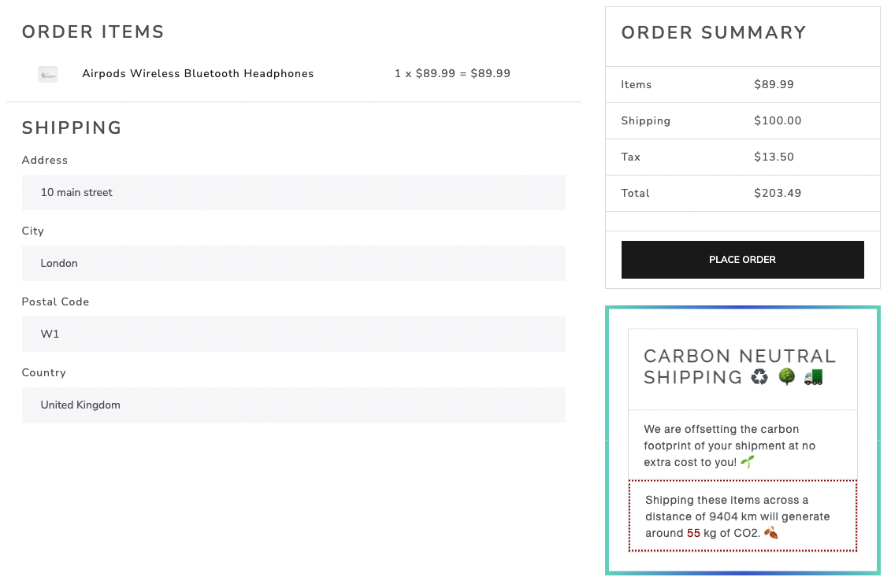
Task: Click the seedling icon after the offsetting message
Action: tap(746, 462)
